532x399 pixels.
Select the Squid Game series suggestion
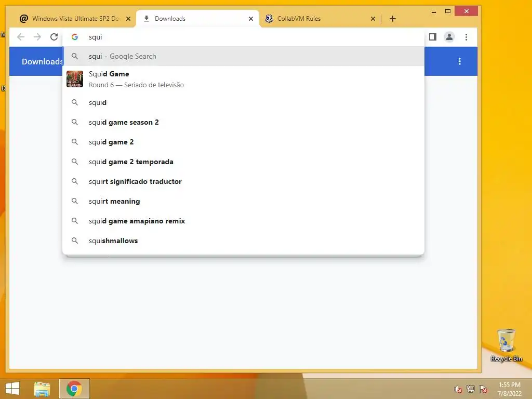[x=243, y=79]
